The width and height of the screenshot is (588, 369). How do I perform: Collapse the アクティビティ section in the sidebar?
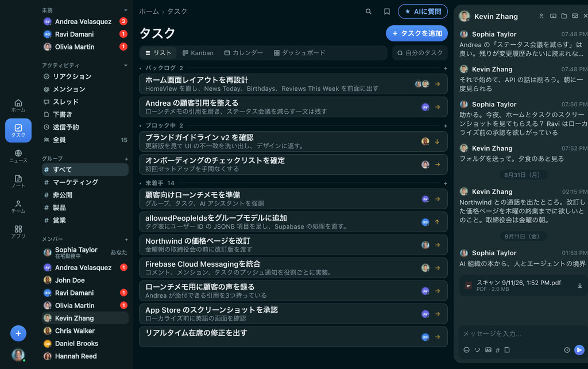tap(126, 66)
